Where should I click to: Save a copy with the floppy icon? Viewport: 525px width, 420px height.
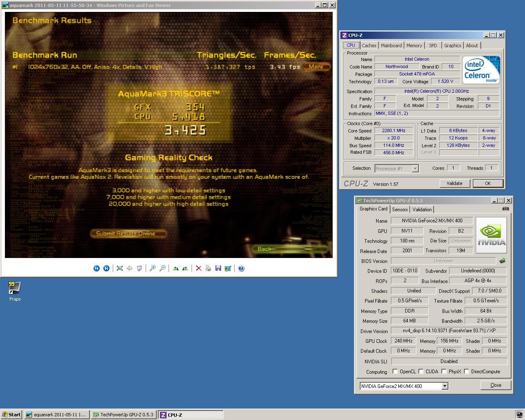(x=218, y=268)
